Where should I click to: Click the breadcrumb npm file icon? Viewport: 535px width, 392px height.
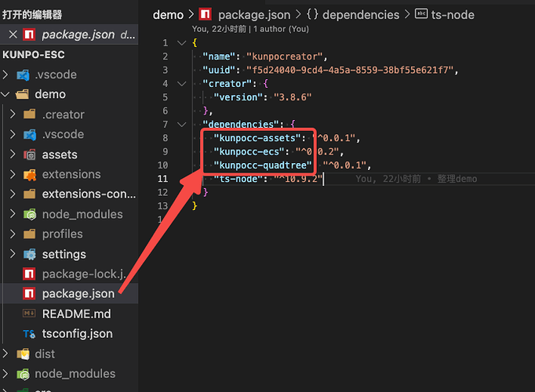(x=206, y=14)
